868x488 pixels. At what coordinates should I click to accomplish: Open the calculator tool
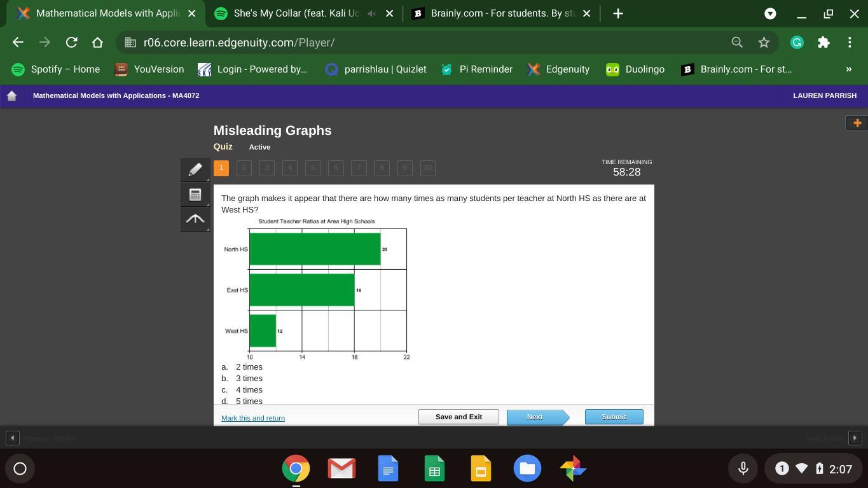195,194
